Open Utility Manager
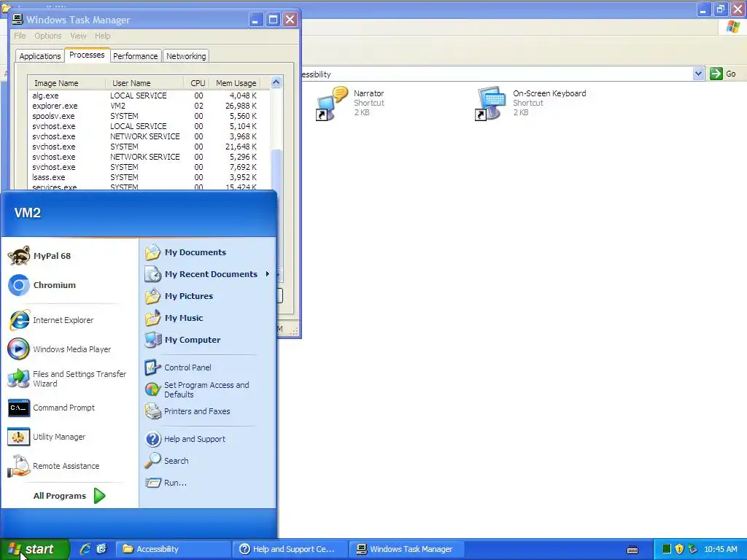This screenshot has width=747, height=560. click(46, 437)
